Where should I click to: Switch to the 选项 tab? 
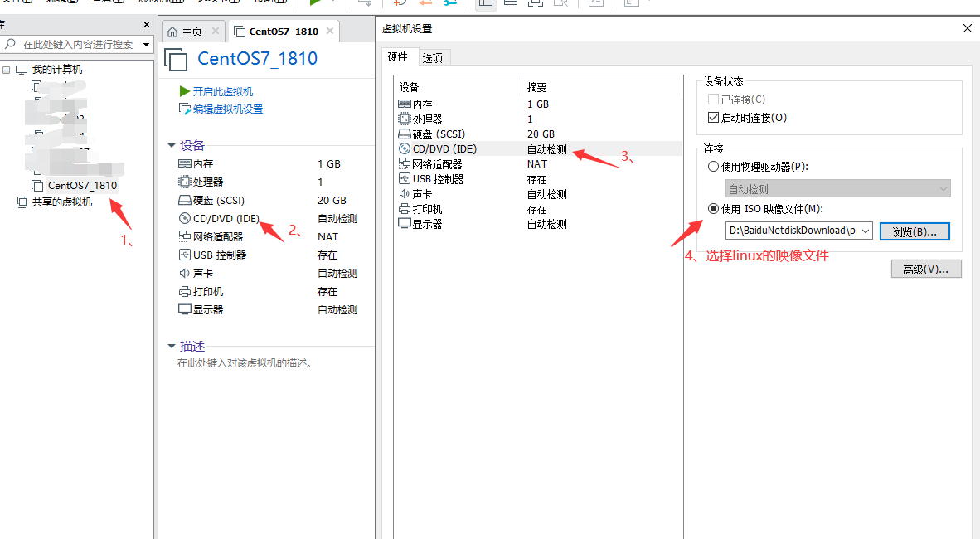(x=433, y=57)
